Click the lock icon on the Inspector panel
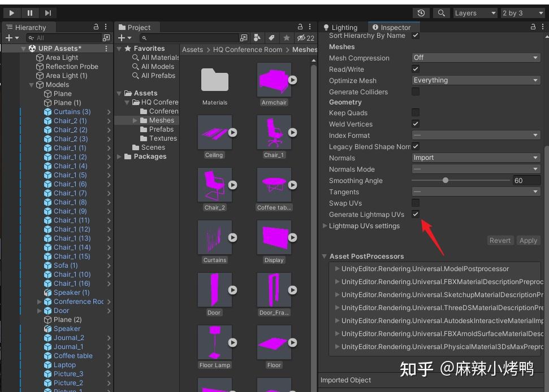 click(533, 26)
